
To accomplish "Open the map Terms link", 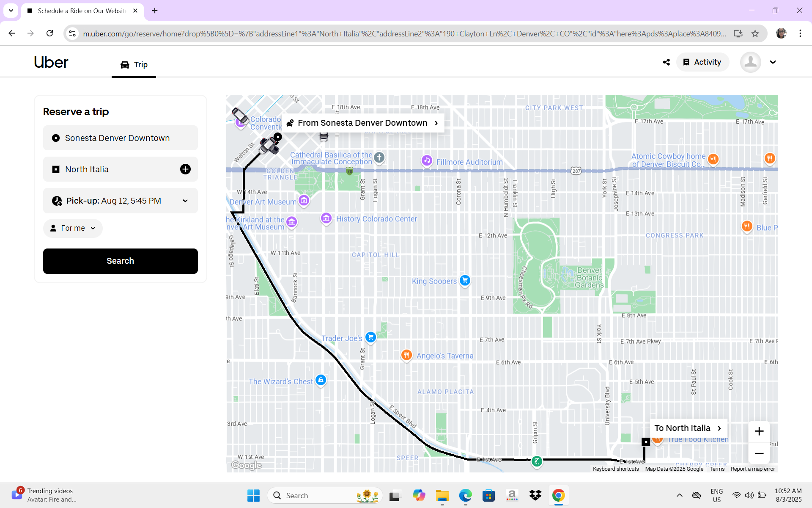I will pyautogui.click(x=717, y=469).
